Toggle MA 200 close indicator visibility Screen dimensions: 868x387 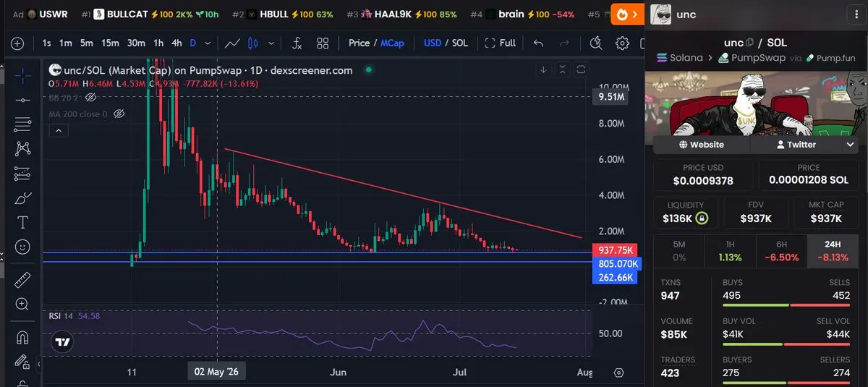[x=120, y=114]
